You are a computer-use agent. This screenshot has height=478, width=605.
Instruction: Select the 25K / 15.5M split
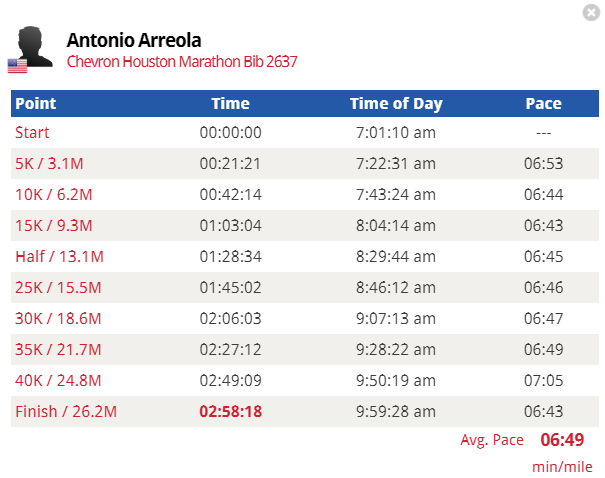58,287
